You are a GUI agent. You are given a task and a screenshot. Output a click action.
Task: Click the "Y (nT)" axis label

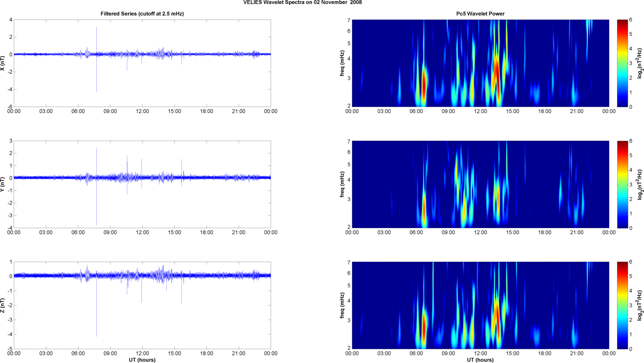[3, 184]
